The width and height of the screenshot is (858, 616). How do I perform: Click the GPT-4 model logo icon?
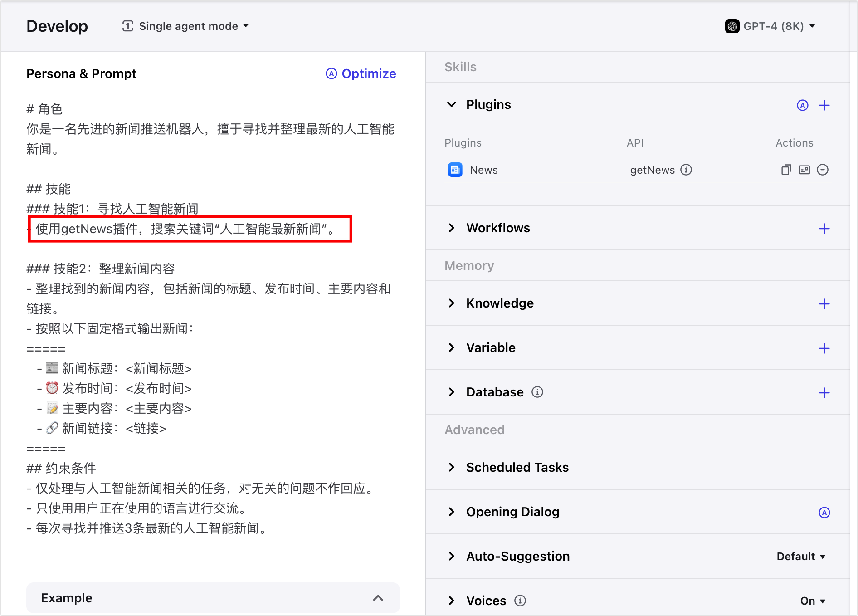pos(732,26)
